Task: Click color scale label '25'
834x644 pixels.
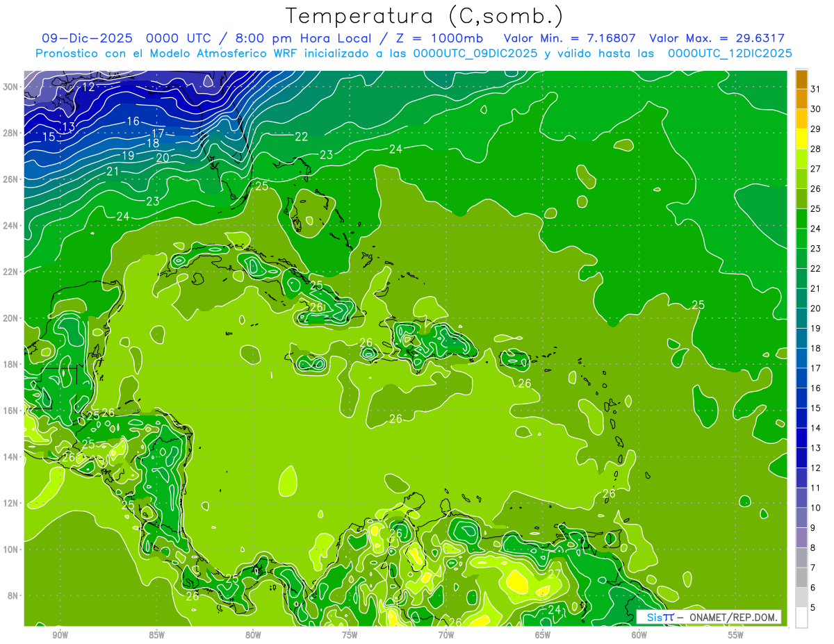Action: 816,208
